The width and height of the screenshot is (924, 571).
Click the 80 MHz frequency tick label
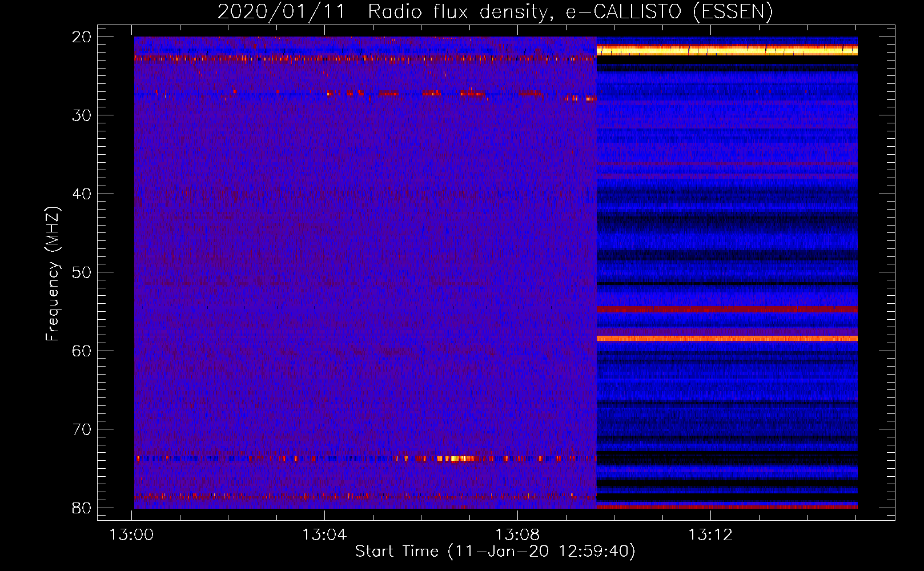point(82,508)
